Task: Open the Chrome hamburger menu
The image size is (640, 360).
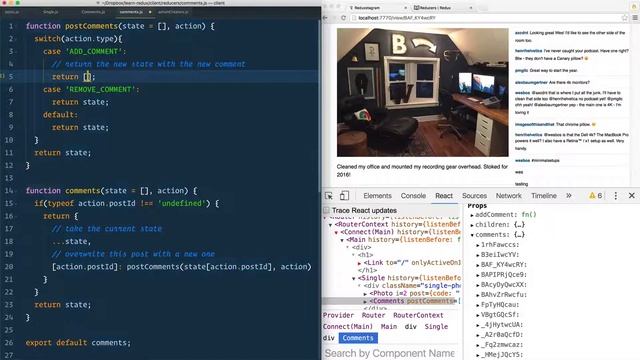Action: 635,18
